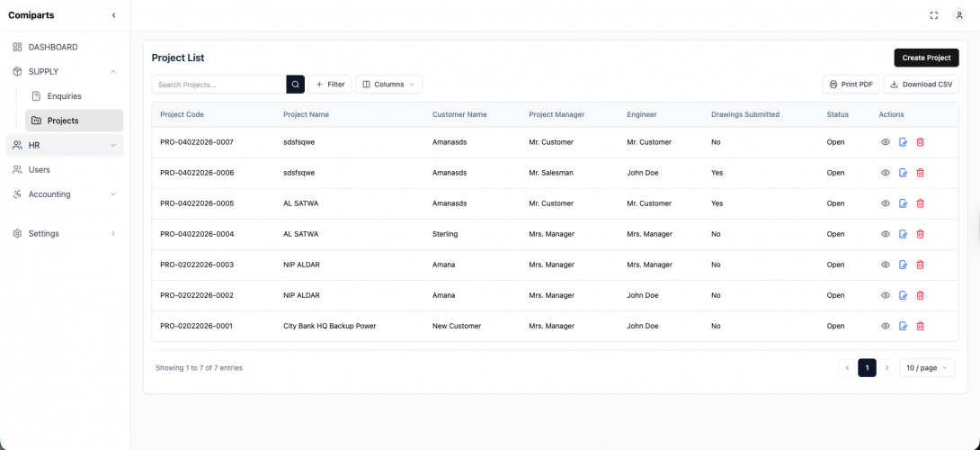Click the Engineer column header
The height and width of the screenshot is (450, 980).
coord(642,114)
